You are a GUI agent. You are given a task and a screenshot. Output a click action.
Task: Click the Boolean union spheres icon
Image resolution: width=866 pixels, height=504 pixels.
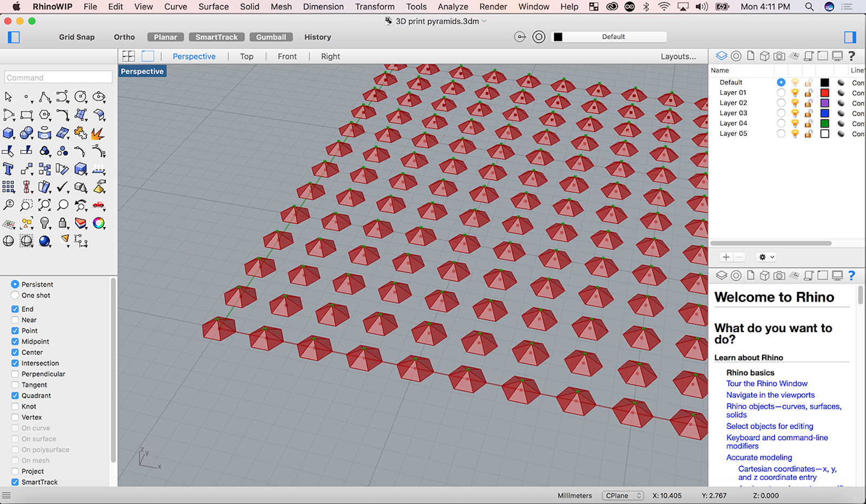pyautogui.click(x=27, y=133)
